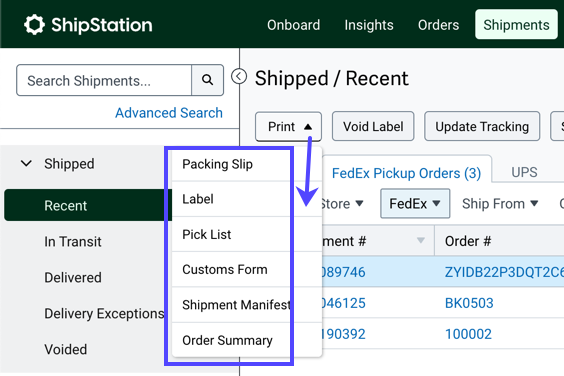
Task: Go to the Insights section
Action: click(369, 25)
